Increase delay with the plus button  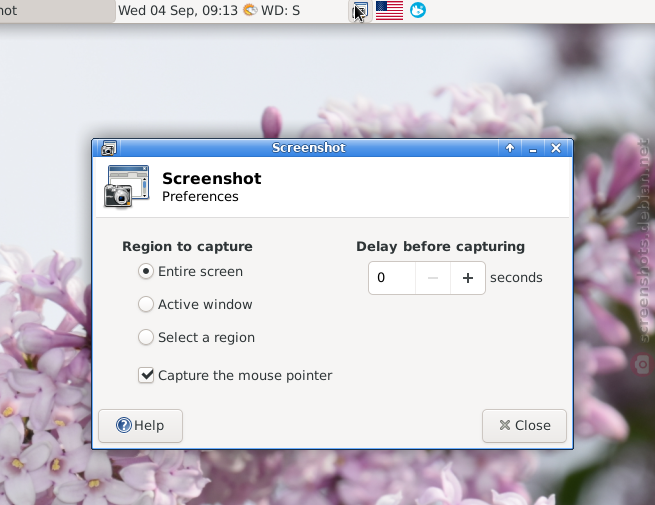pos(468,278)
